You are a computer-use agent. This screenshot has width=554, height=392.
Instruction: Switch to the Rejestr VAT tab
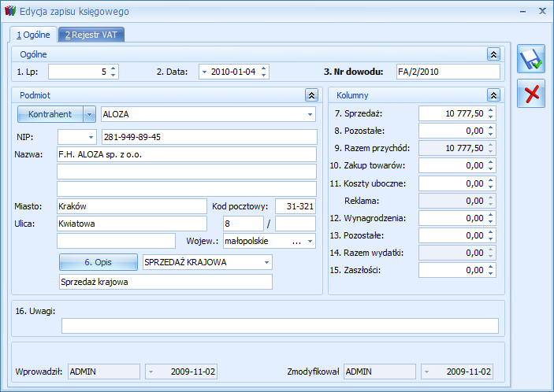coord(91,35)
